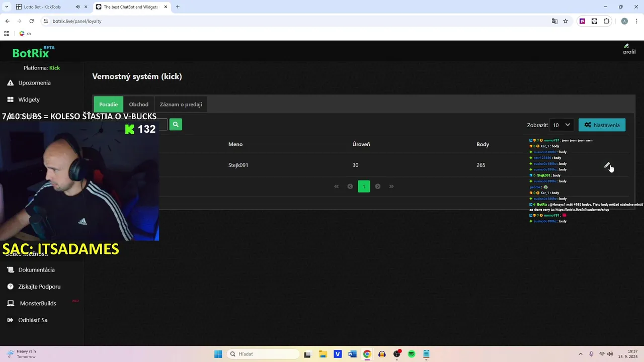The image size is (644, 362).
Task: Click the Úroveň column header
Action: tap(361, 144)
